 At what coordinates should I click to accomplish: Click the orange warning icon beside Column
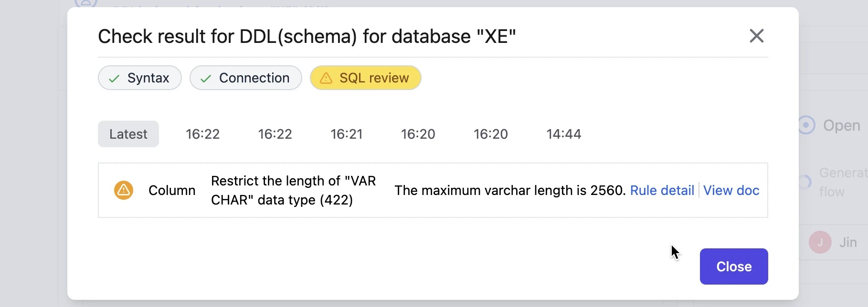point(124,190)
